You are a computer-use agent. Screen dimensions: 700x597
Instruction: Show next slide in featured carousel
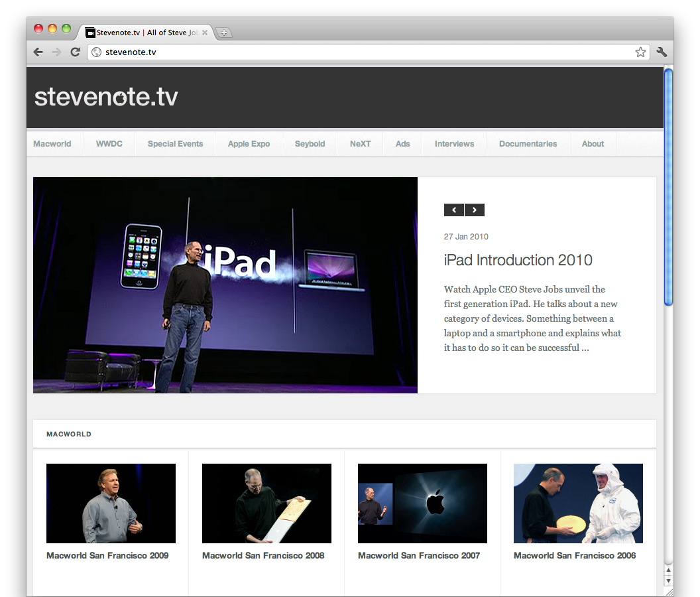pos(475,210)
